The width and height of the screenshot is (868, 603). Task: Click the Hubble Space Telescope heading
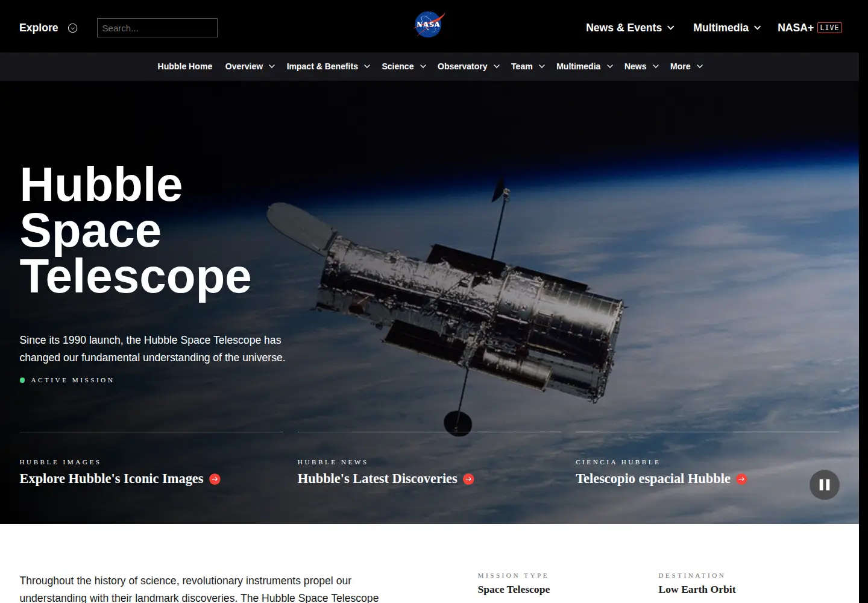(136, 230)
